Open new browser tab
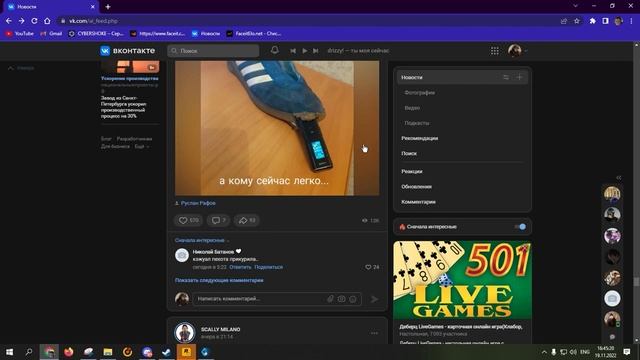This screenshot has width=640, height=360. [108, 7]
